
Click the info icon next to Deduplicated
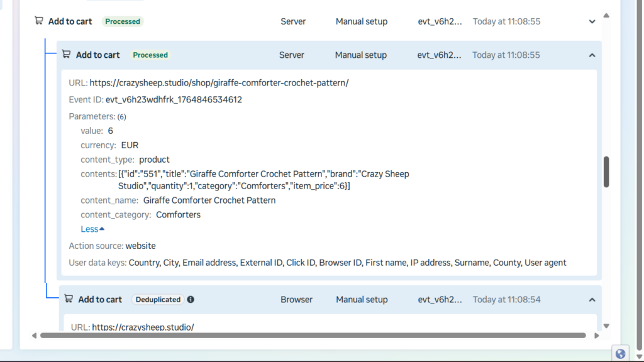pos(191,300)
